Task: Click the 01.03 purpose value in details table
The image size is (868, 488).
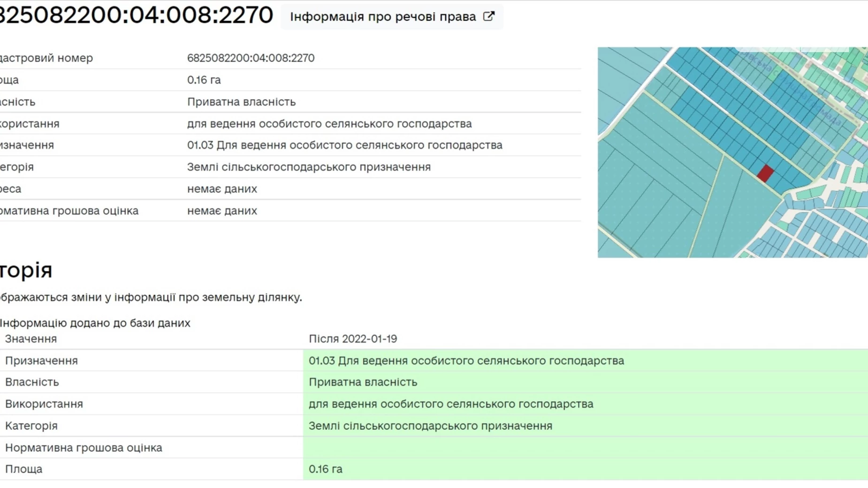Action: point(345,145)
